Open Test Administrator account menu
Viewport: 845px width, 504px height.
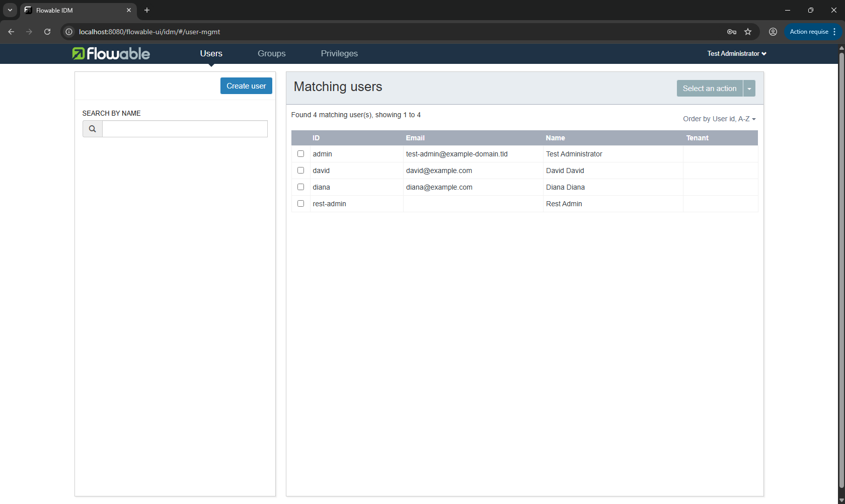click(736, 53)
